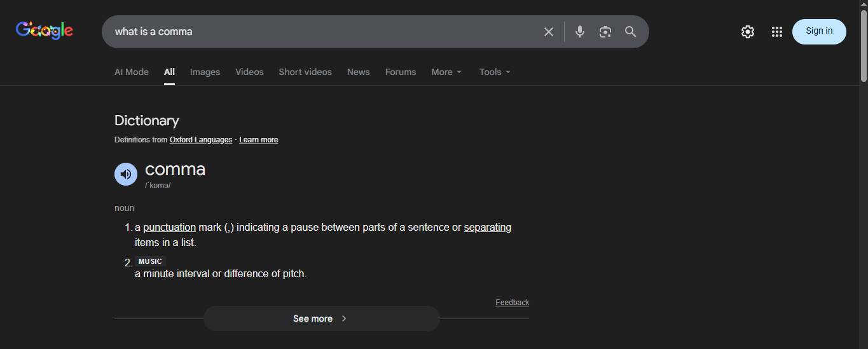Viewport: 868px width, 349px height.
Task: Open search by image camera icon
Action: [x=605, y=32]
